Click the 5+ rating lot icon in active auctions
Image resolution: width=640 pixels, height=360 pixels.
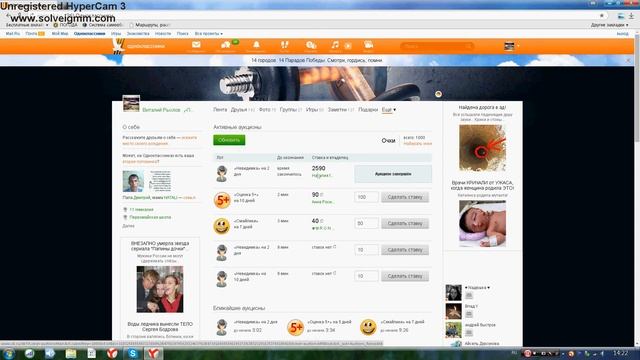pos(222,200)
